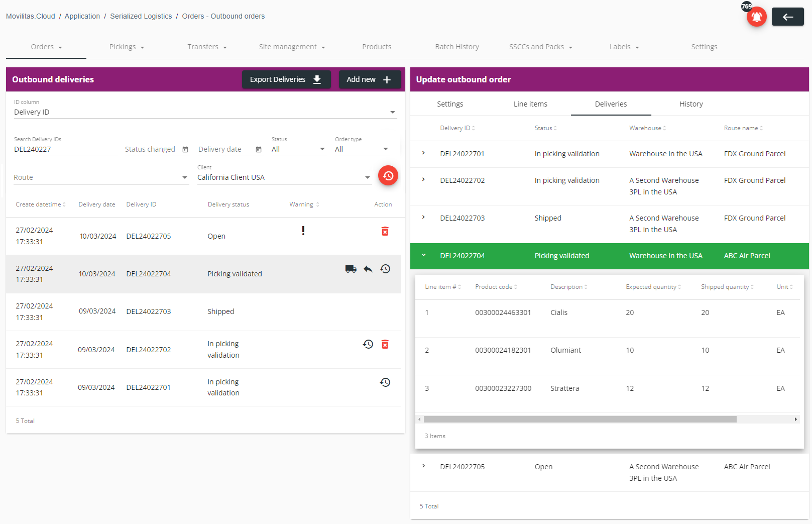Click the scrollbar right arrow in line items
Screen dimensions: 812x524
[795, 419]
